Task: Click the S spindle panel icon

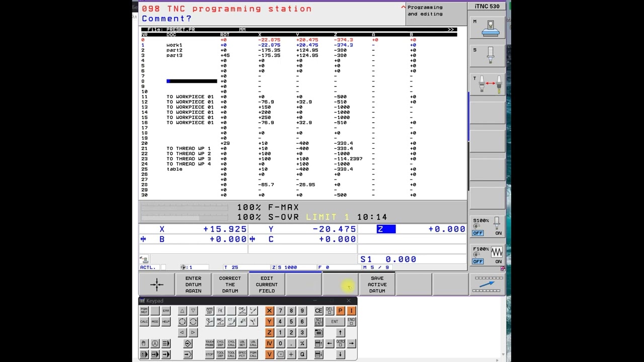Action: coord(487,57)
